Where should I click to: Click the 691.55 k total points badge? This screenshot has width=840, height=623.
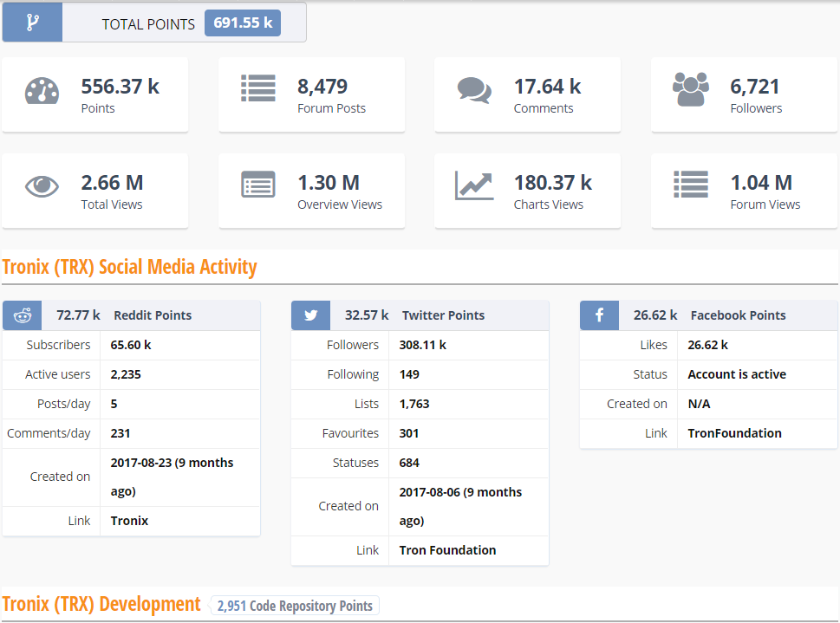[243, 23]
